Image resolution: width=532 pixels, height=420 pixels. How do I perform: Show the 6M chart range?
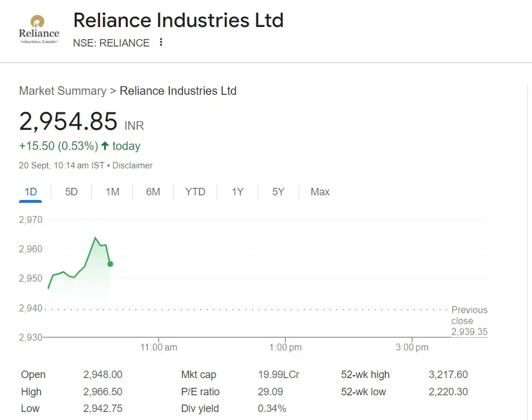(153, 192)
